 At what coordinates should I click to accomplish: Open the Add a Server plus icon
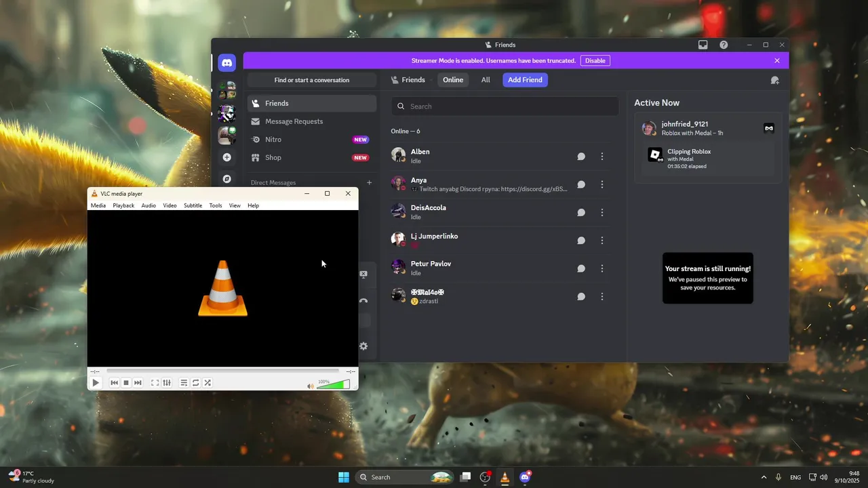pos(226,157)
